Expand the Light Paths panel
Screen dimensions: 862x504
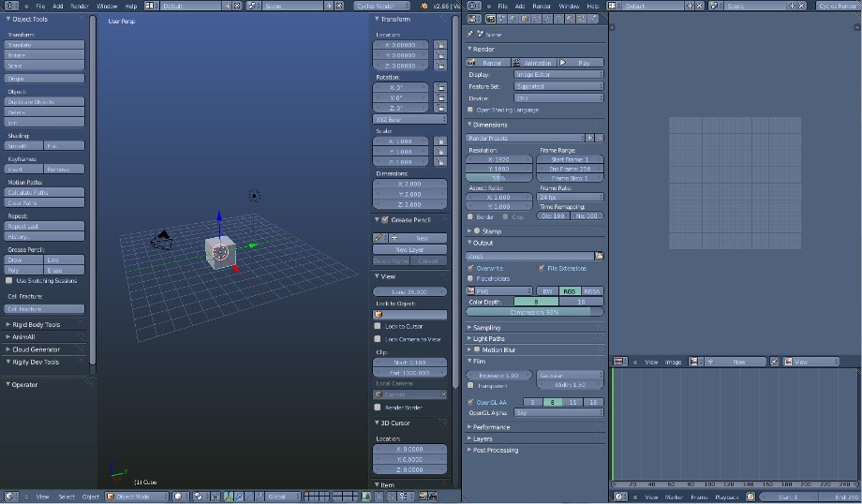pyautogui.click(x=489, y=338)
